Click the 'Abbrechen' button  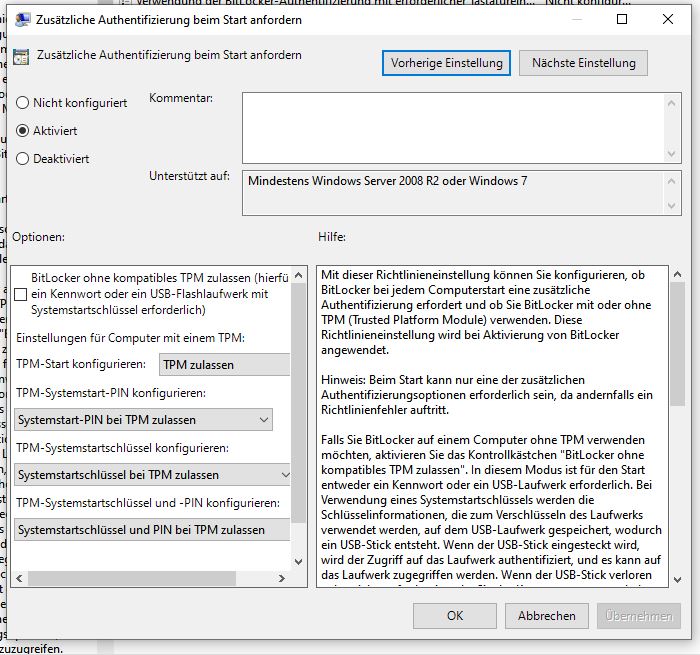pos(546,616)
